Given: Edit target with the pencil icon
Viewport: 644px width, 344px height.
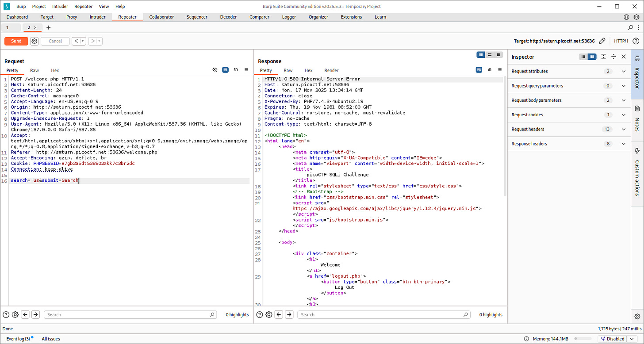Looking at the screenshot, I should click(602, 41).
